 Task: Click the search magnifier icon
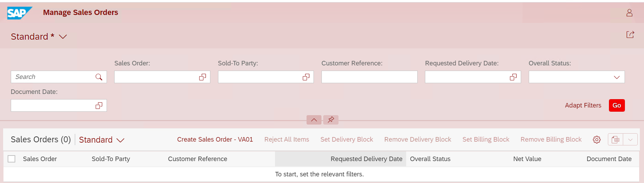[99, 77]
